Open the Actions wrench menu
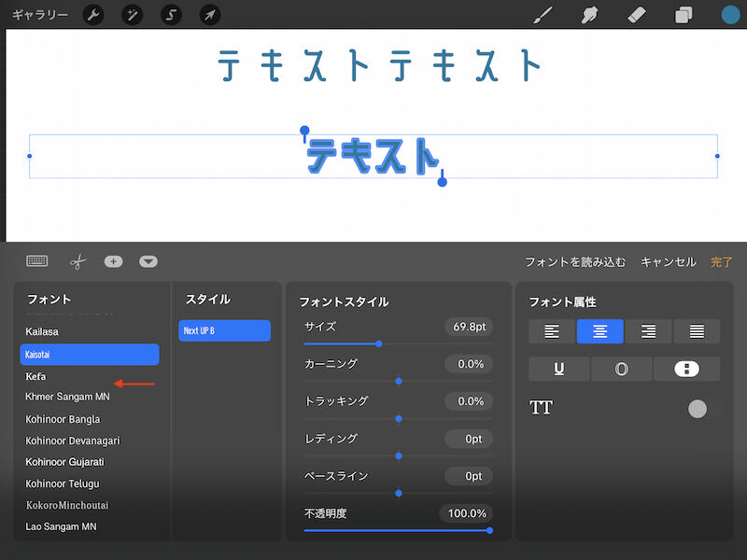747x560 pixels. tap(93, 15)
